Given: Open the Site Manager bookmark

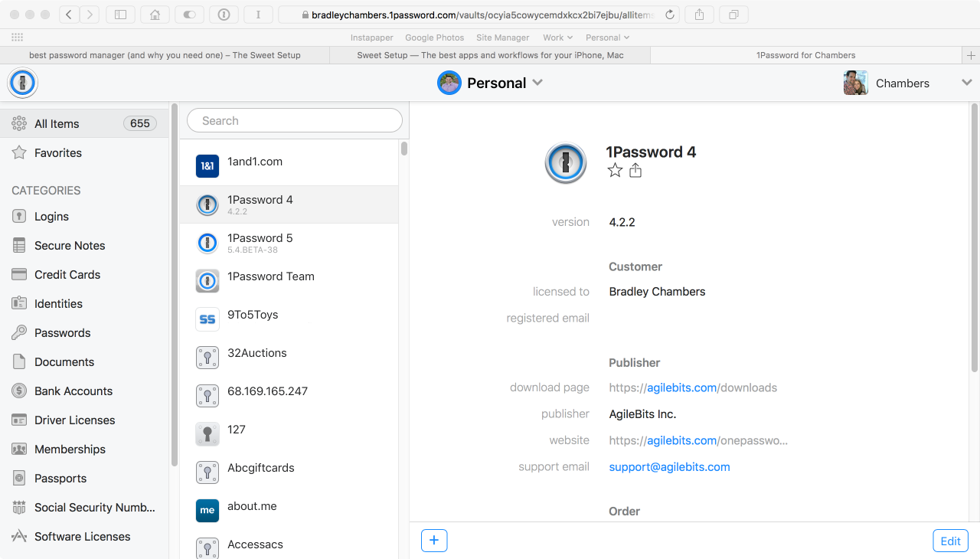Looking at the screenshot, I should 503,38.
